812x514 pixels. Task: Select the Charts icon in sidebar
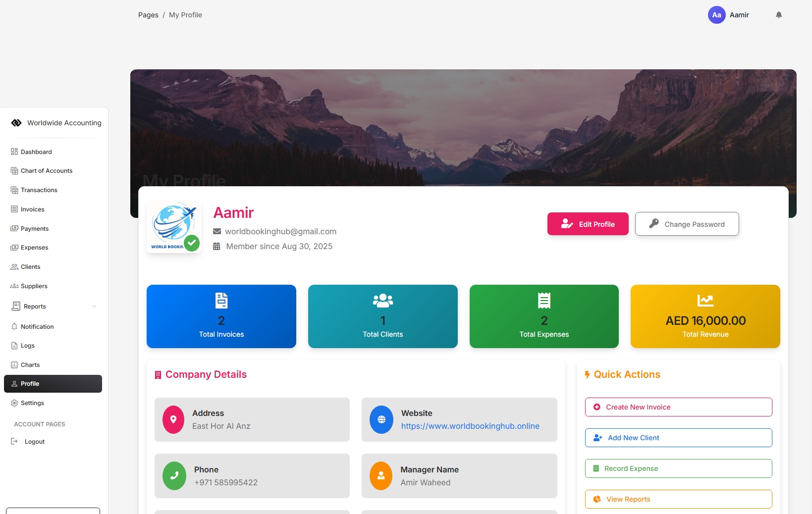click(14, 365)
